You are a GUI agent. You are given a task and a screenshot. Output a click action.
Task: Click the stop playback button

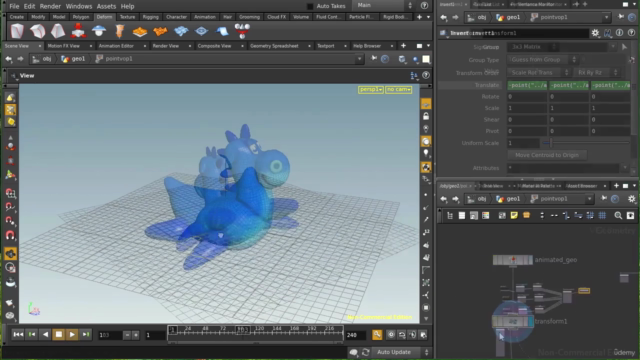(x=58, y=335)
